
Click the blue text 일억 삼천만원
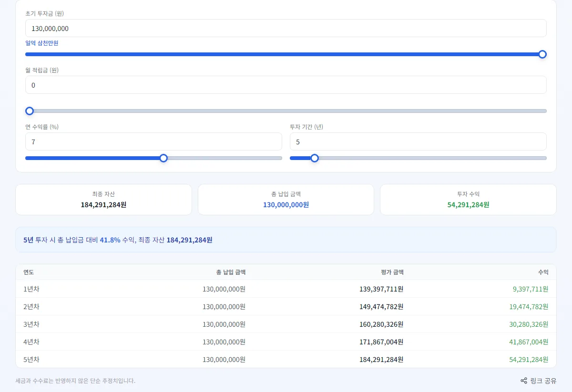42,43
